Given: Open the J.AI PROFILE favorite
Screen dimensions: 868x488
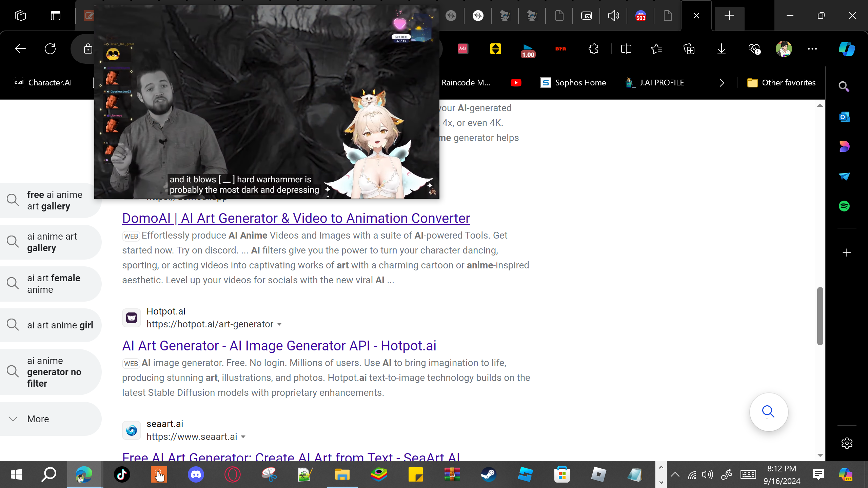Looking at the screenshot, I should coord(655,83).
